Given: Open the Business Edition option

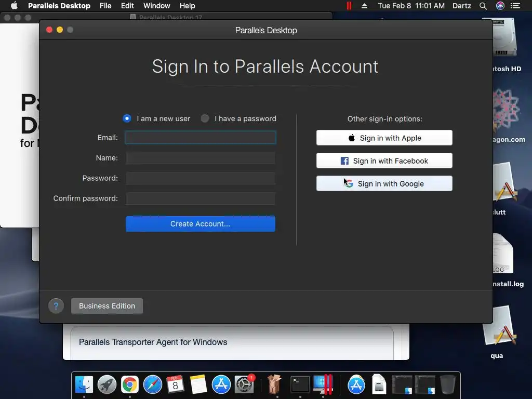Looking at the screenshot, I should (x=107, y=305).
